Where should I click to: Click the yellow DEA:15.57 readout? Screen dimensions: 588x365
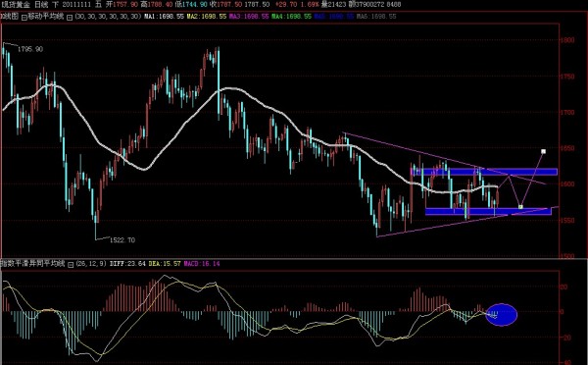point(165,264)
